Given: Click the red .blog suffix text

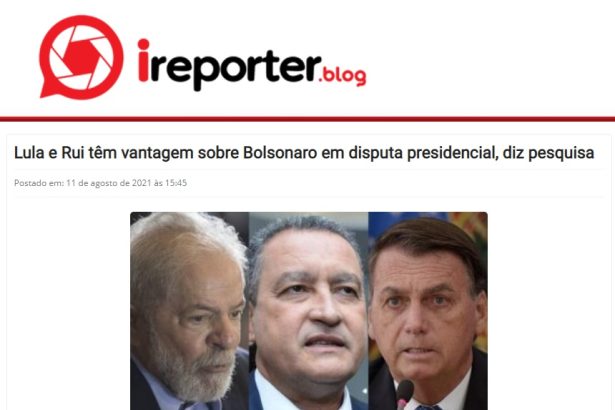Looking at the screenshot, I should (342, 76).
